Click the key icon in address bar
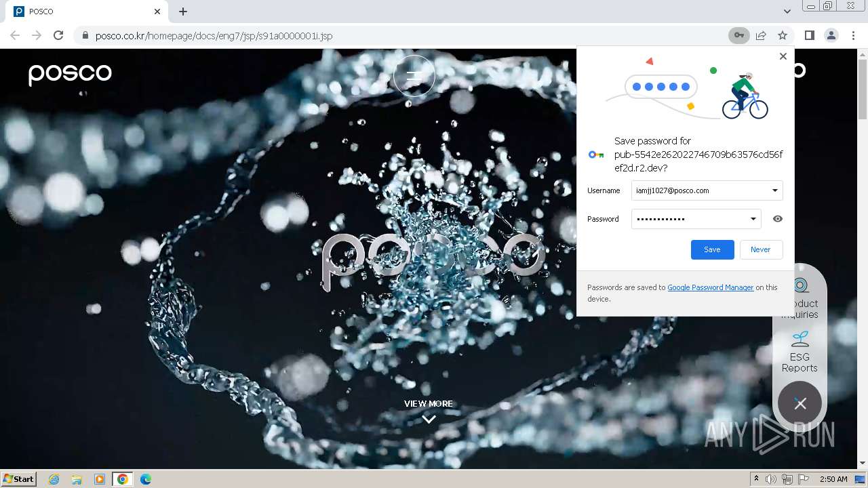 739,35
